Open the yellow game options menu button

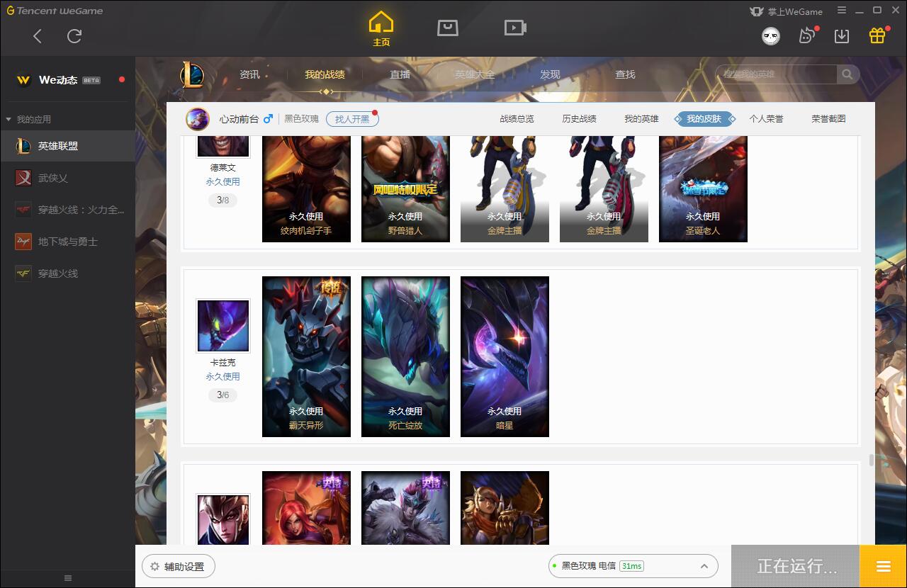click(883, 566)
